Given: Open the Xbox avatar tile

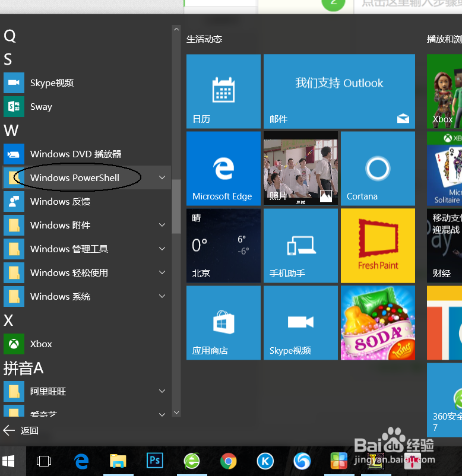Looking at the screenshot, I should [444, 91].
